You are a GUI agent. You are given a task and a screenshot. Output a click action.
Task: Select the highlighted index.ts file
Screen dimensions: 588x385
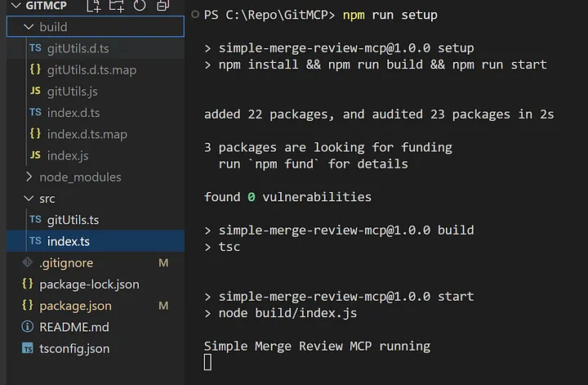click(67, 241)
